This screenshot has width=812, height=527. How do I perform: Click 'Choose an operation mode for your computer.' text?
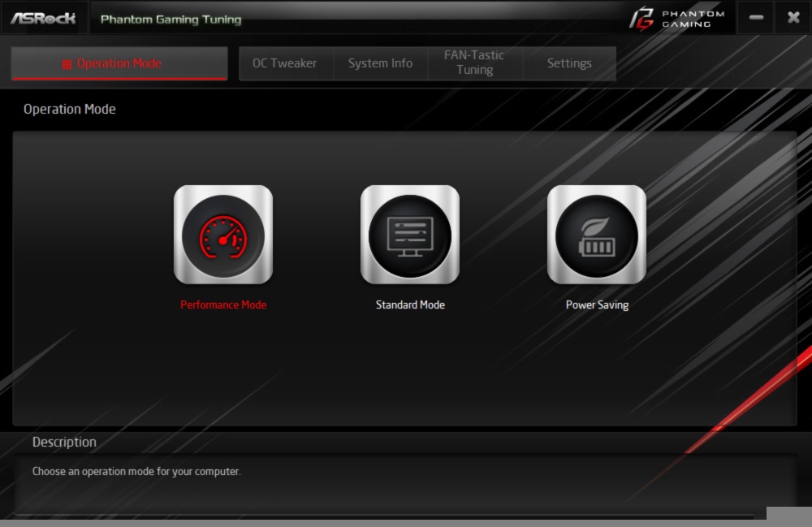[x=136, y=472]
